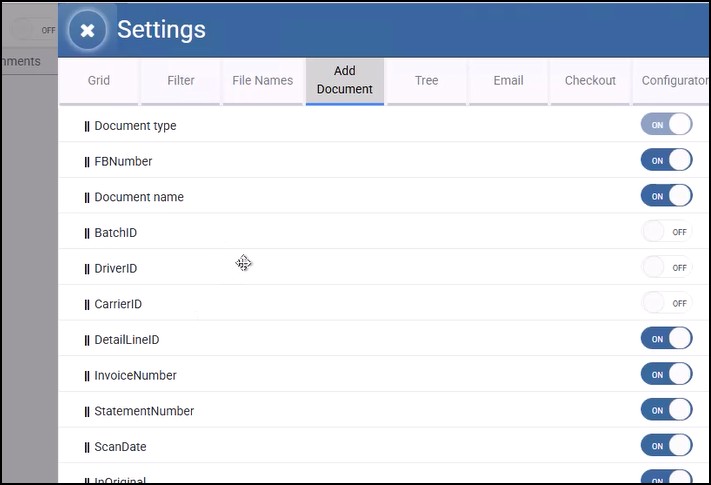Click the drag handle next to FBNumber

coord(87,161)
